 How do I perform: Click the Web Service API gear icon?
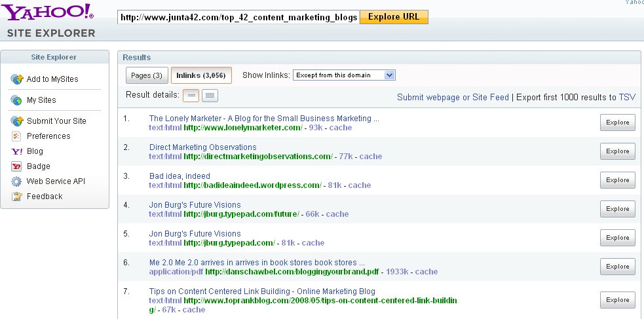coord(16,181)
